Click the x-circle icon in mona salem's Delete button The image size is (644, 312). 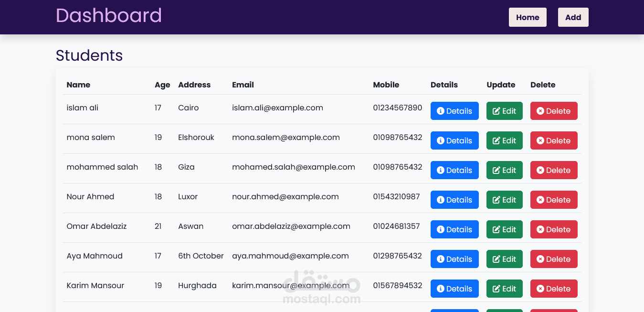point(540,140)
